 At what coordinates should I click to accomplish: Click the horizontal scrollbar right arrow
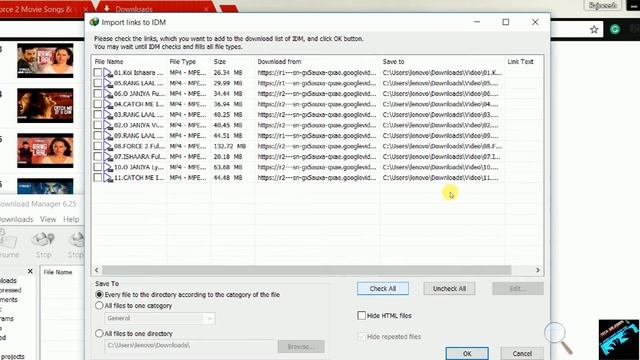pyautogui.click(x=538, y=270)
